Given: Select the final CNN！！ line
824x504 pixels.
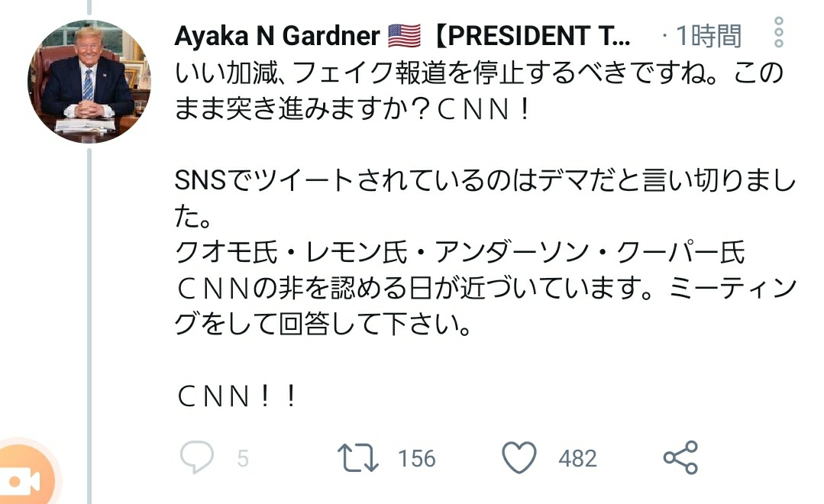Looking at the screenshot, I should 236,396.
